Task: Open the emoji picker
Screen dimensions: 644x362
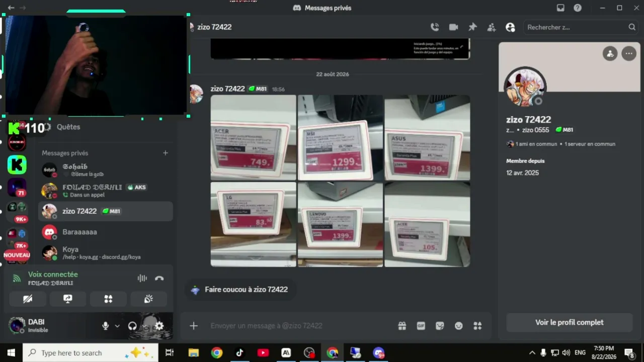Action: click(459, 326)
